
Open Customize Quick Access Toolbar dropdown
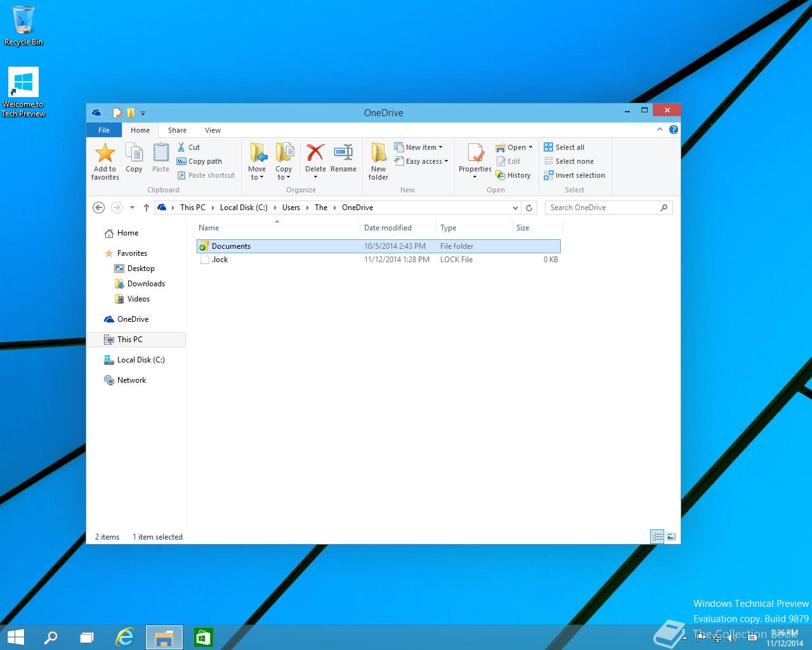[x=143, y=113]
